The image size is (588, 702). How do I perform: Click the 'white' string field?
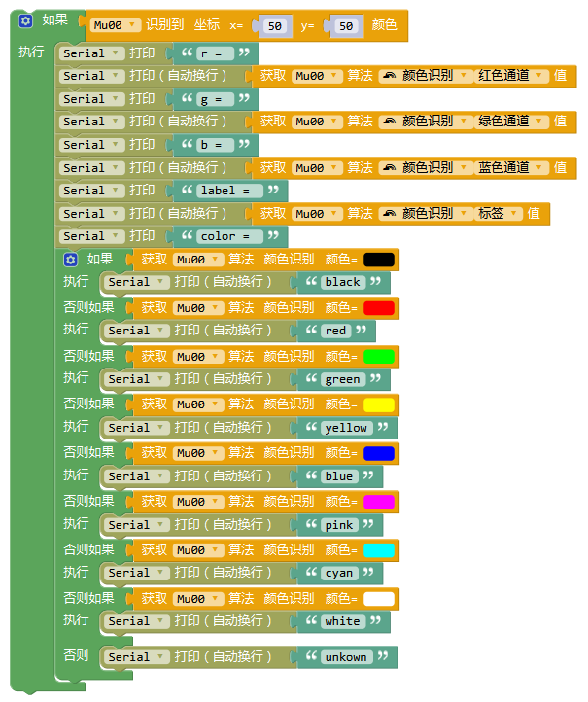point(343,622)
